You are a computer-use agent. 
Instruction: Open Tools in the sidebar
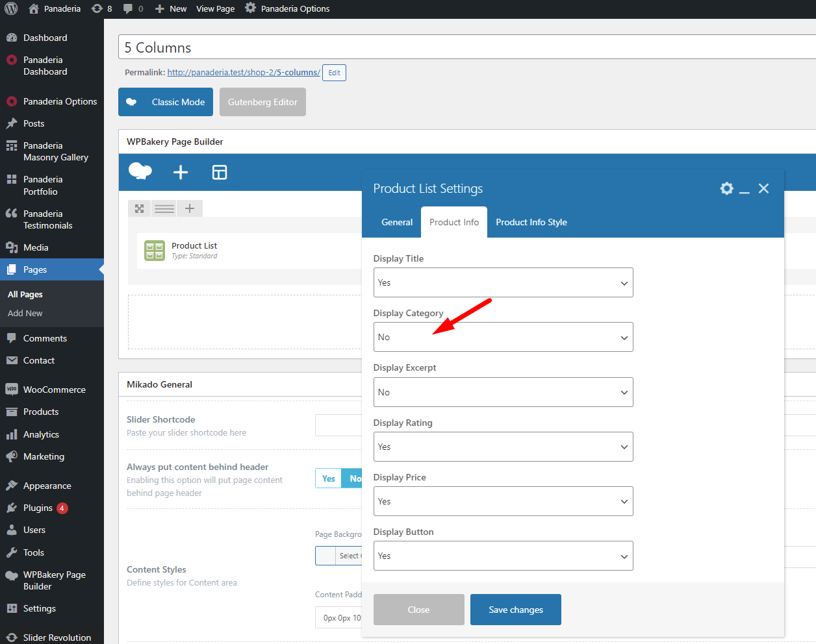(52, 552)
